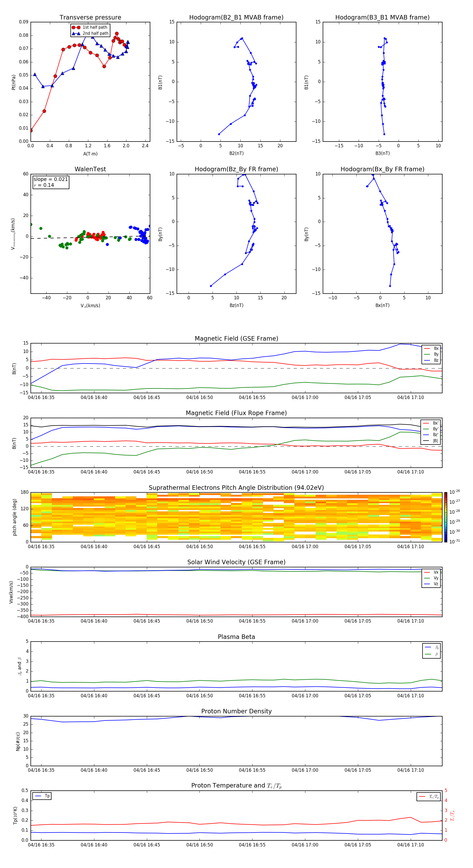The width and height of the screenshot is (473, 868).
Task: Click the 'r = 0.14' annotation
Action: point(44,185)
